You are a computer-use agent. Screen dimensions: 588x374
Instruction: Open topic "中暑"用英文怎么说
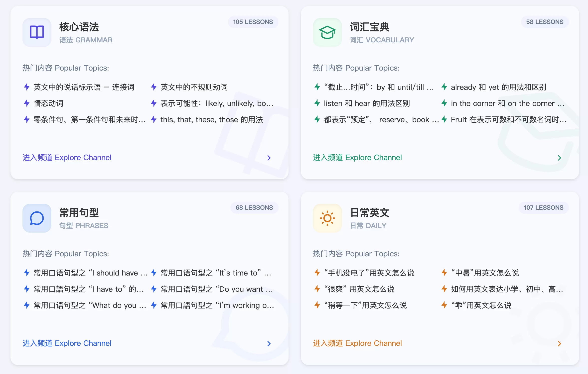(x=485, y=273)
